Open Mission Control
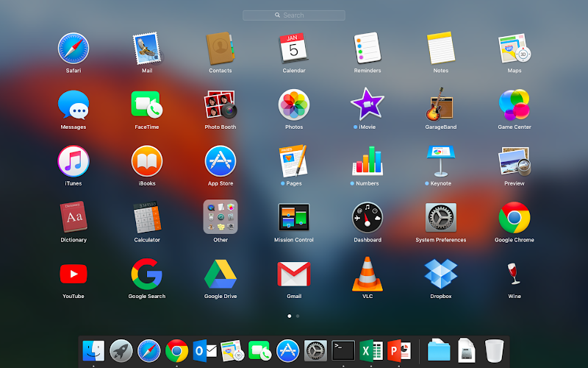Image resolution: width=588 pixels, height=368 pixels. (293, 217)
